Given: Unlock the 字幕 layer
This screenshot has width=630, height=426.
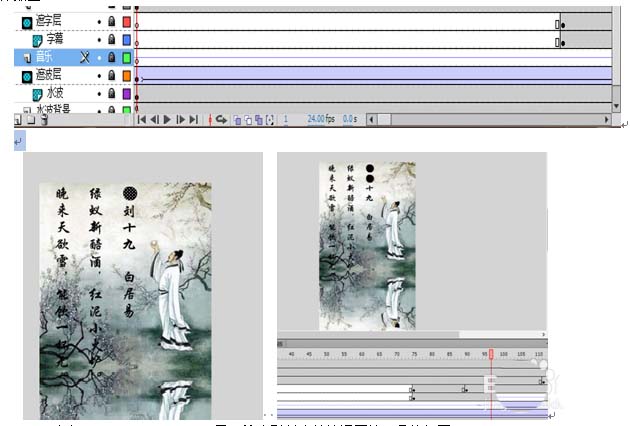Looking at the screenshot, I should point(112,39).
